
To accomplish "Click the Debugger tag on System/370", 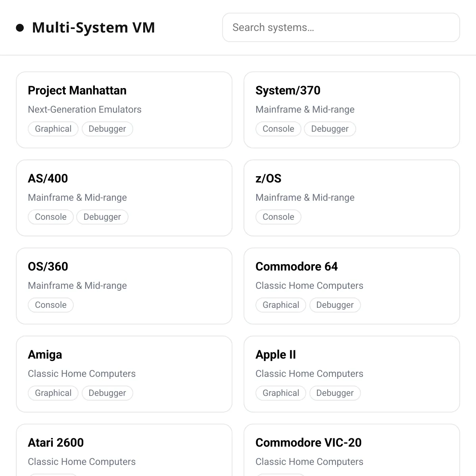I will [330, 129].
